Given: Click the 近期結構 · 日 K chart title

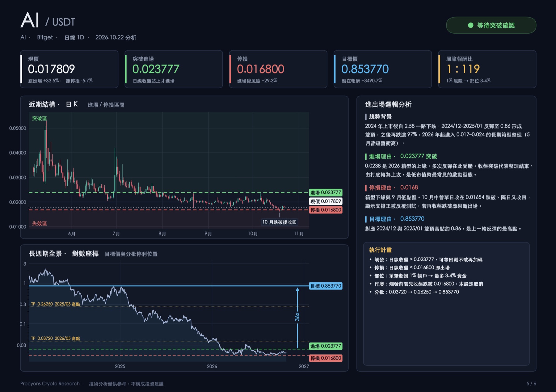Looking at the screenshot, I should coord(53,104).
